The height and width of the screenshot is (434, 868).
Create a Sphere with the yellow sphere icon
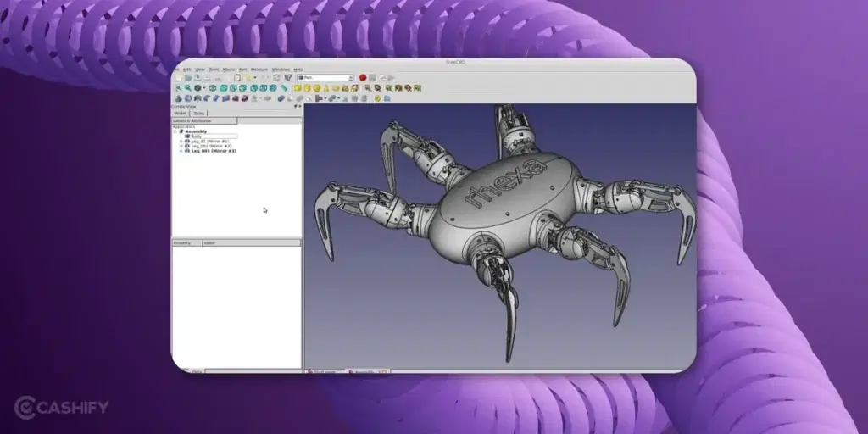(x=317, y=88)
